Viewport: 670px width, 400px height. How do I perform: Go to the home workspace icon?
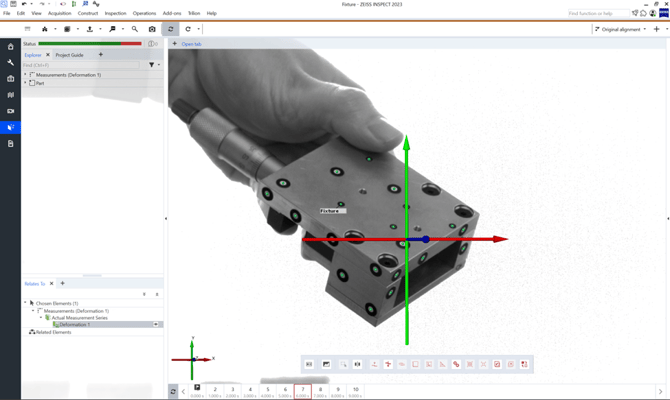(x=11, y=46)
